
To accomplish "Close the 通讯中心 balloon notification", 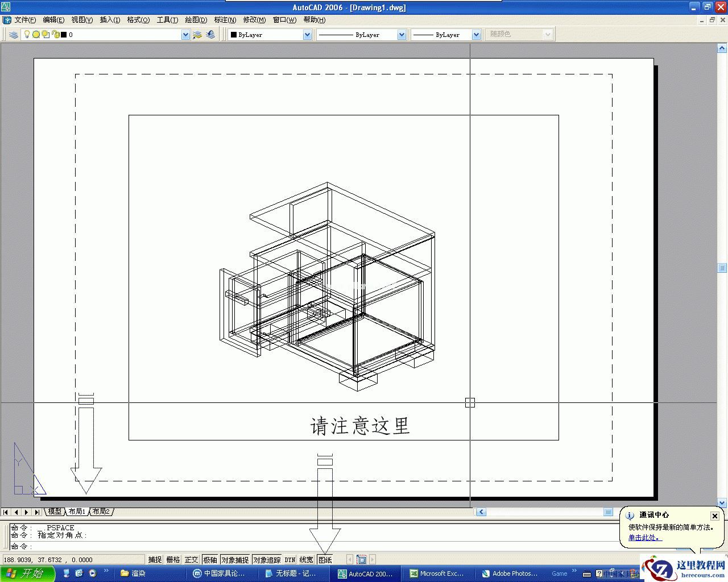I will coord(715,516).
